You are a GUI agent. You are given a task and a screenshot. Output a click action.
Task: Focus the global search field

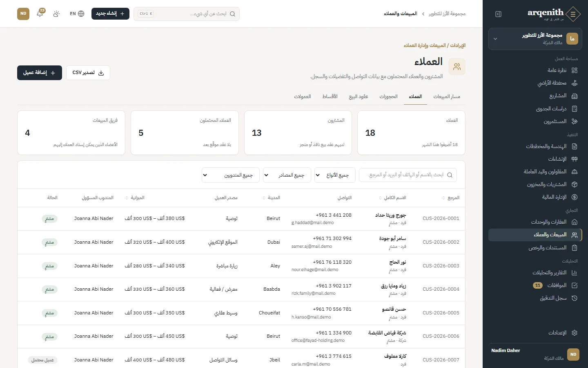(187, 13)
